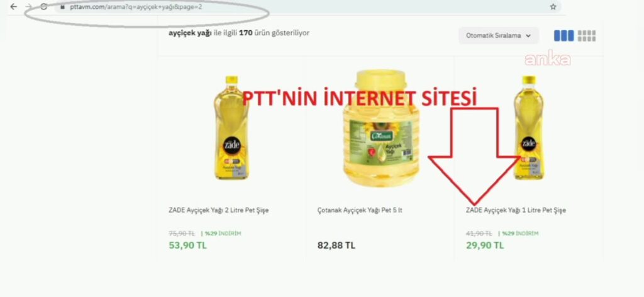
Task: Open the Otomatik Sıralama dropdown
Action: tap(499, 36)
